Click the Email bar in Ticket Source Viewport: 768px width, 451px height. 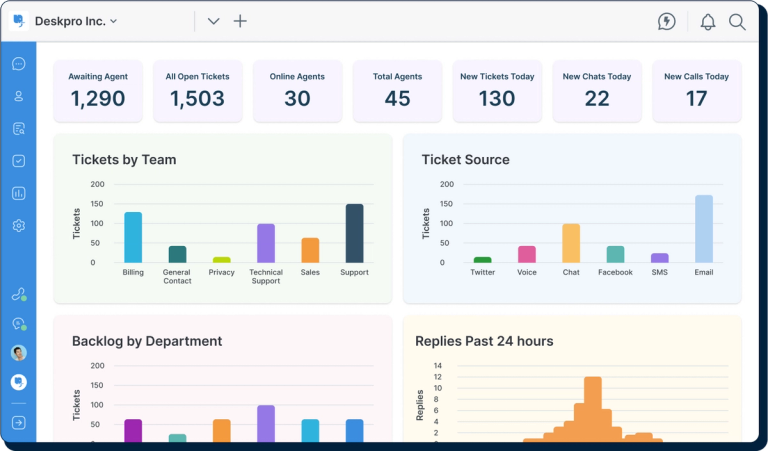click(x=704, y=229)
